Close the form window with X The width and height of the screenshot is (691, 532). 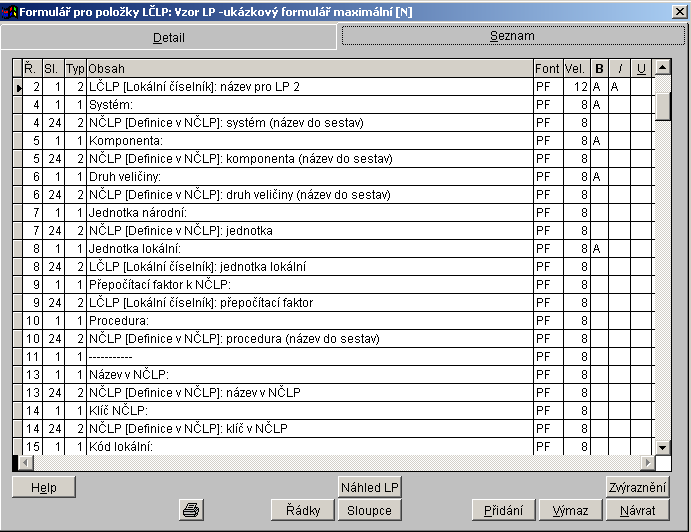pos(678,11)
